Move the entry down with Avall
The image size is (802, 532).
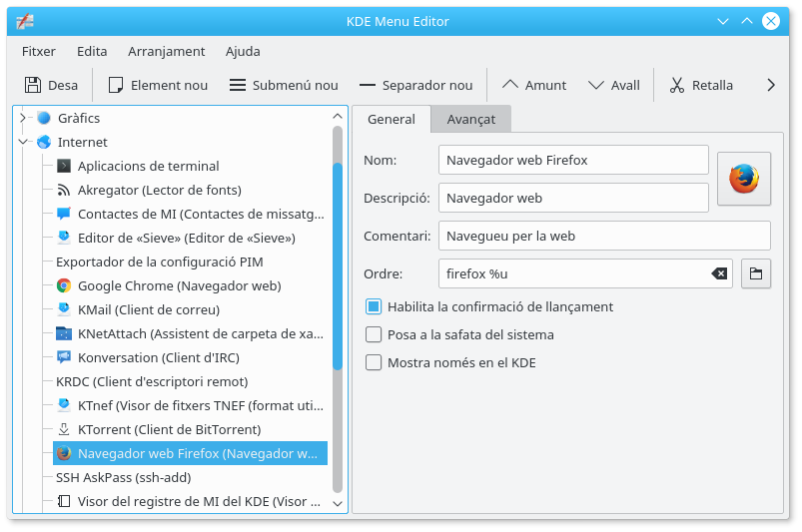pyautogui.click(x=613, y=85)
